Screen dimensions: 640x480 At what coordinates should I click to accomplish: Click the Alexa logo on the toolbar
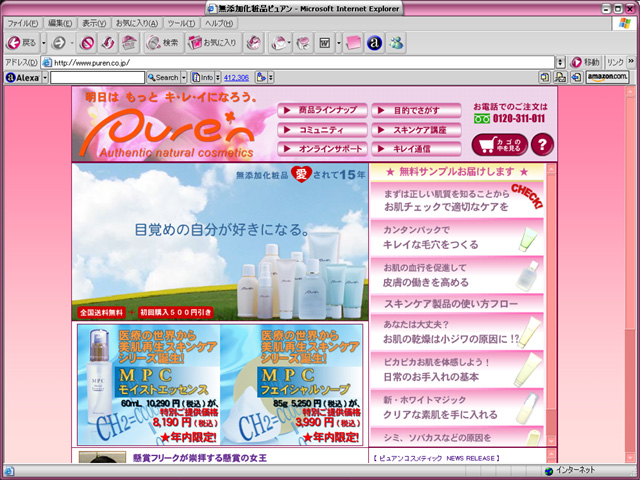click(22, 76)
